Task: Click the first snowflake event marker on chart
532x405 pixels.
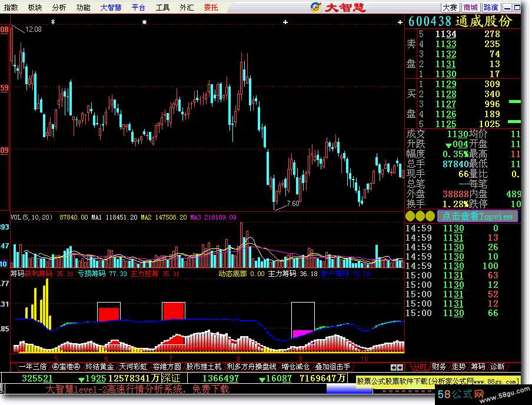Action: click(53, 22)
